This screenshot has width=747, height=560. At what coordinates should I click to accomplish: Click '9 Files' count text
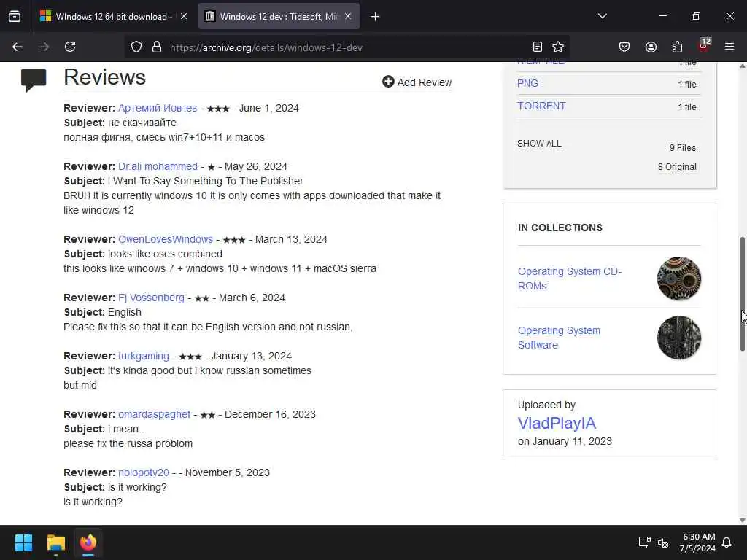click(683, 147)
